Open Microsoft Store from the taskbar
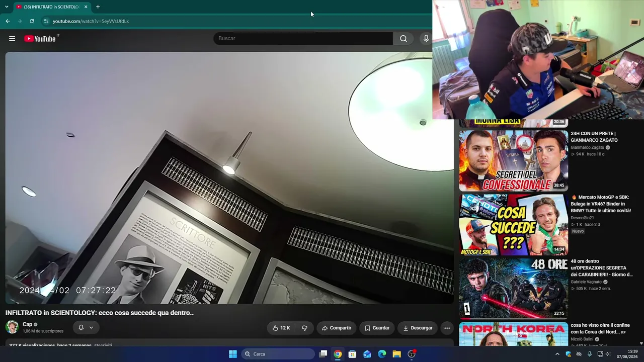 point(353,354)
